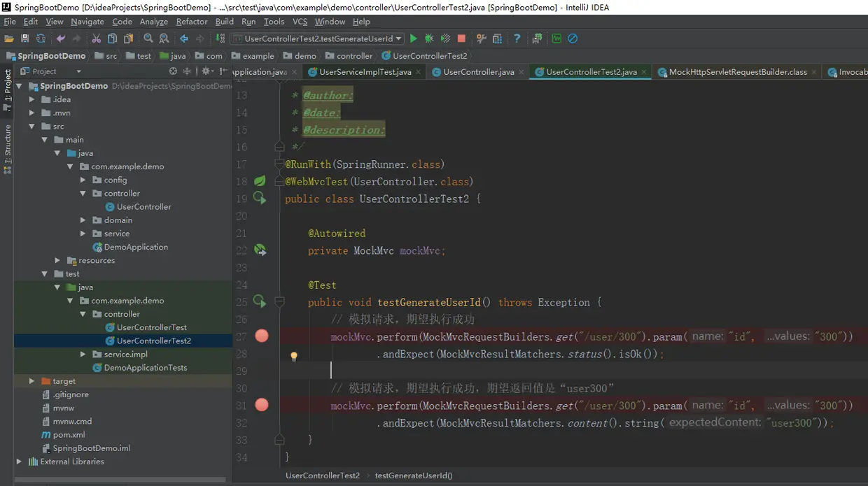Toggle the breakpoint on line 27
Image resolution: width=868 pixels, height=486 pixels.
(x=262, y=336)
